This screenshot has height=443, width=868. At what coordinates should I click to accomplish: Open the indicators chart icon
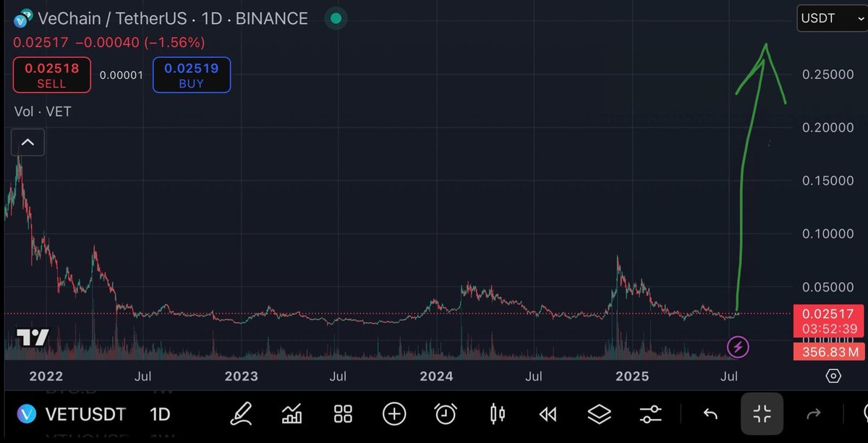click(x=292, y=414)
